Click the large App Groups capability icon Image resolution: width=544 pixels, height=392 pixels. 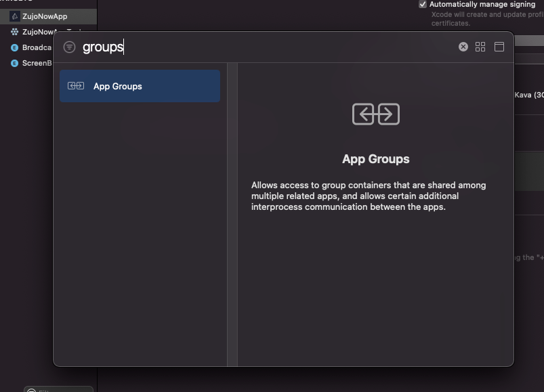[375, 114]
